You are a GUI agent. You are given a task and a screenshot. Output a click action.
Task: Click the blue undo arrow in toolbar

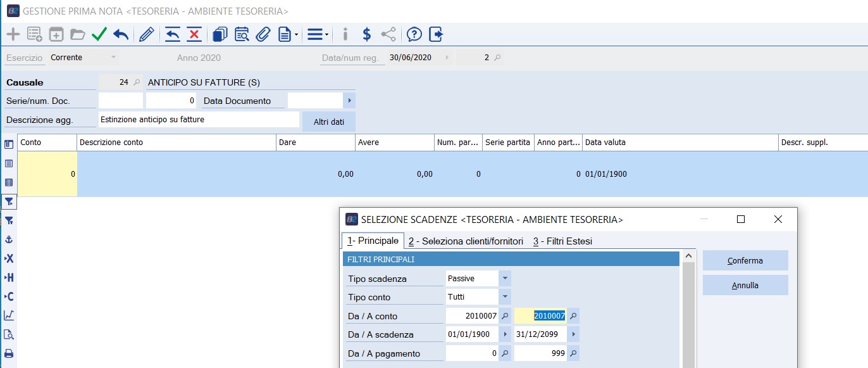[121, 34]
